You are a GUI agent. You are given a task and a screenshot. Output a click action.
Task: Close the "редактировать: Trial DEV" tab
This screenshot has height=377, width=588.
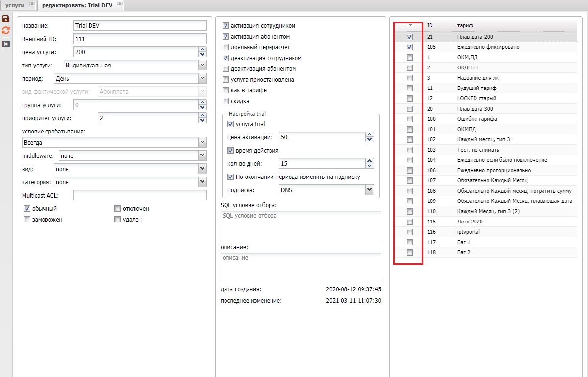(120, 4)
